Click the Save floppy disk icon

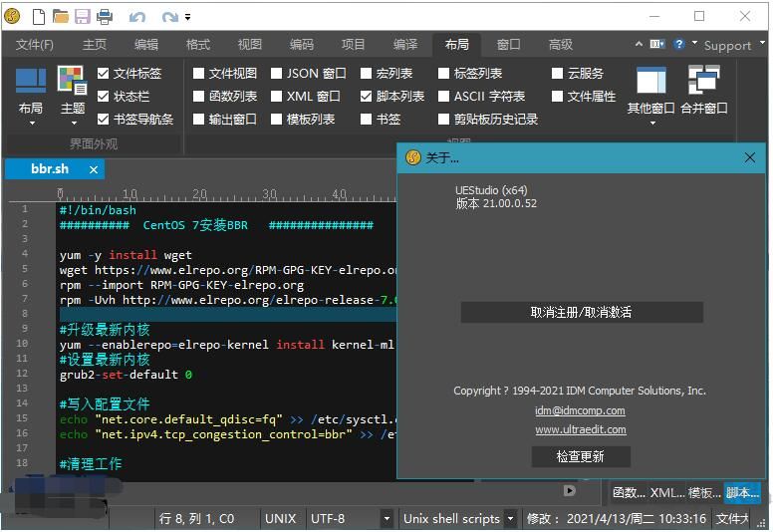83,17
